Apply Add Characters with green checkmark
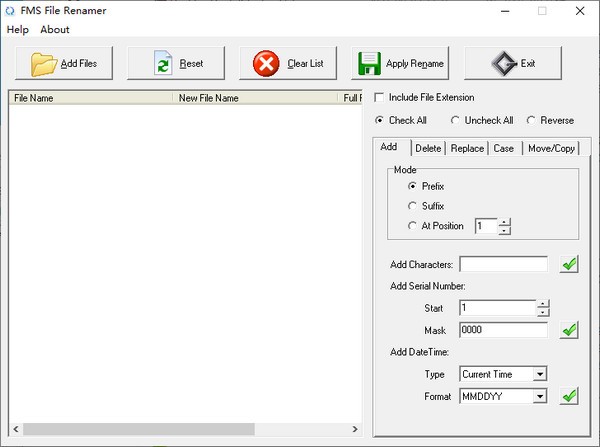 (x=569, y=264)
